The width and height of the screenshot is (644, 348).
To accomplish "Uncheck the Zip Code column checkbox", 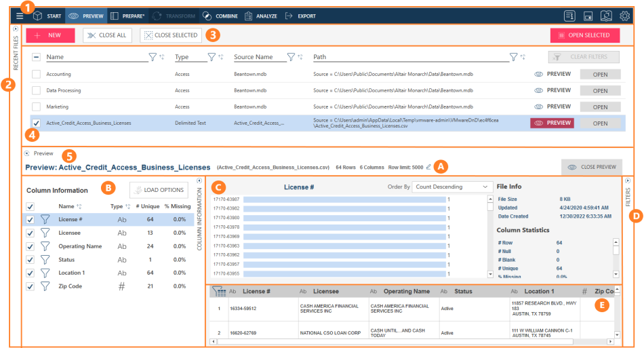I will point(29,287).
